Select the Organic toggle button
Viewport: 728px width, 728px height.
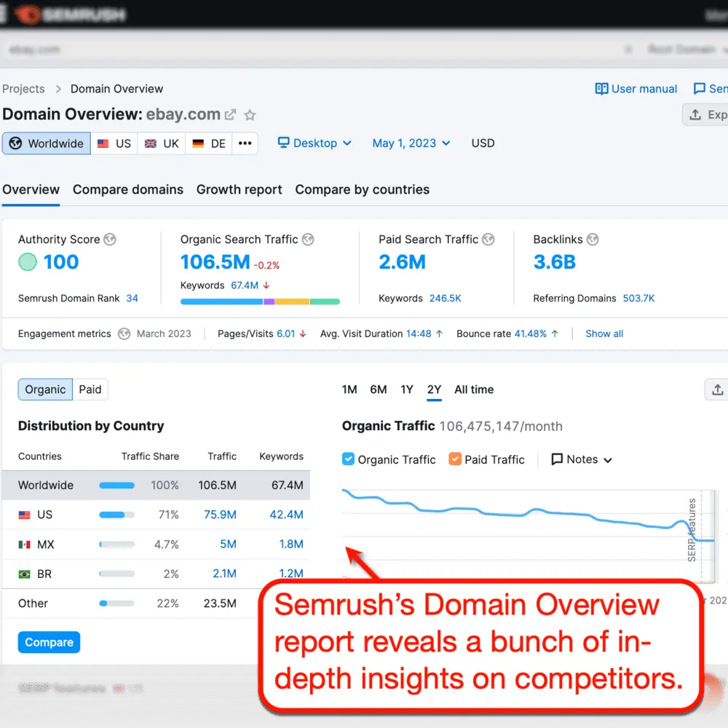click(x=45, y=389)
